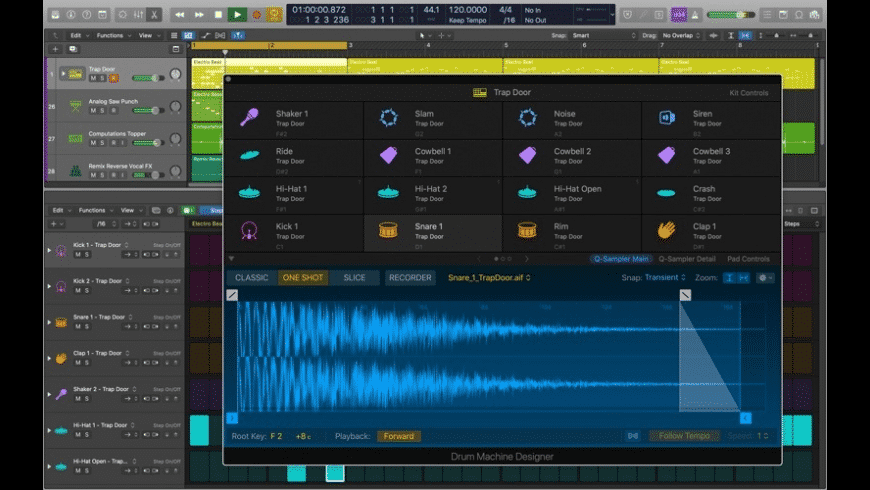Open the Quick Sampler gear menu
870x490 pixels.
(x=765, y=278)
